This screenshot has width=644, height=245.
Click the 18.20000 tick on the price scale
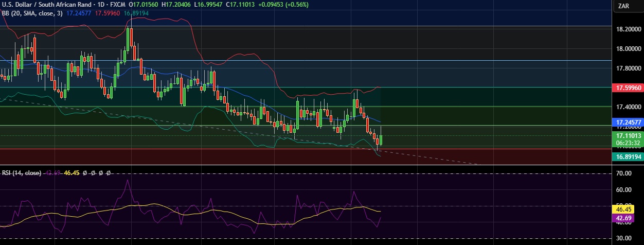click(x=629, y=29)
